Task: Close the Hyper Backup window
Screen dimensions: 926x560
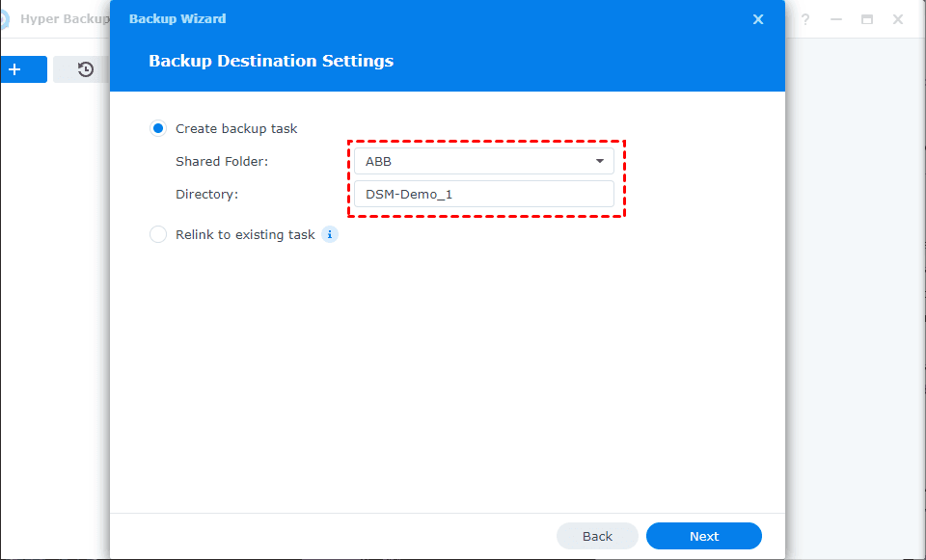Action: 898,19
